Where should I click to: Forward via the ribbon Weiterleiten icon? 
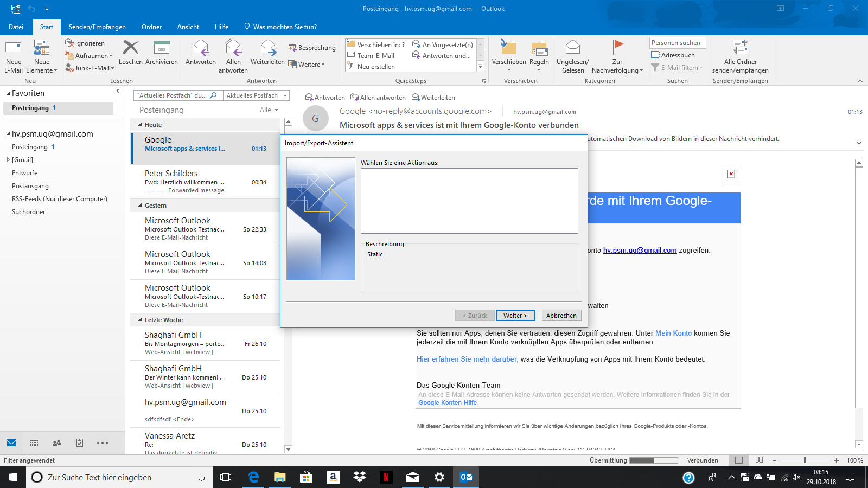click(267, 53)
